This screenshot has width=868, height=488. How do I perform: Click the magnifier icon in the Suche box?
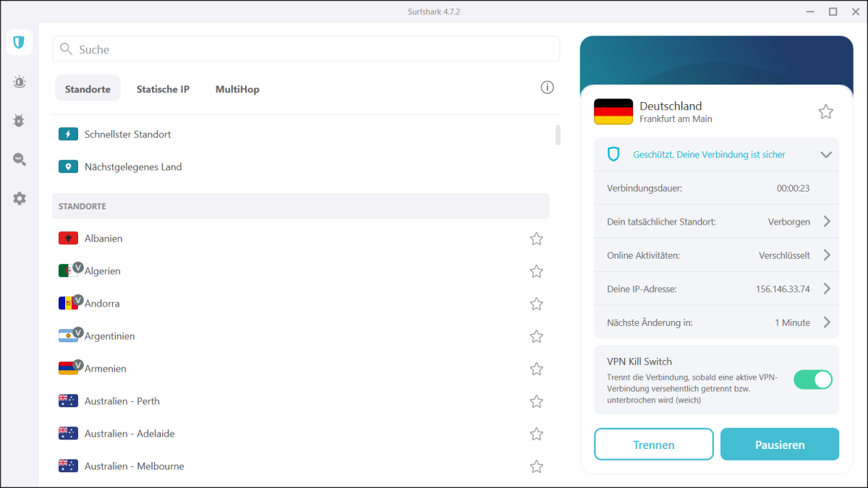pos(67,49)
